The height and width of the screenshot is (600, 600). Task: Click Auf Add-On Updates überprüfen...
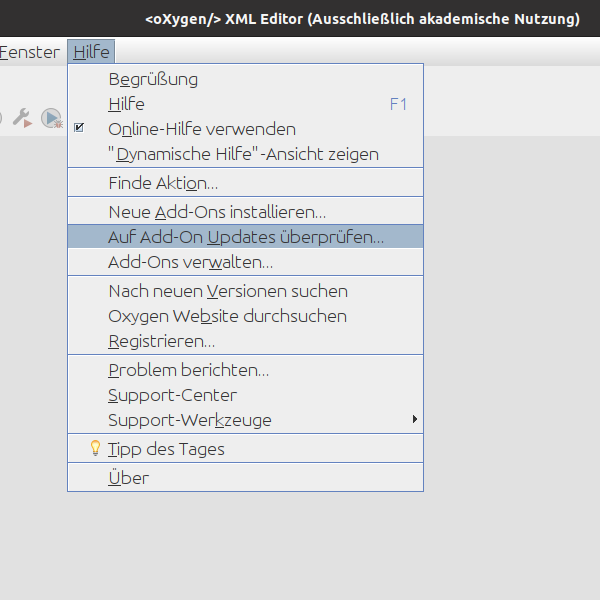(245, 237)
